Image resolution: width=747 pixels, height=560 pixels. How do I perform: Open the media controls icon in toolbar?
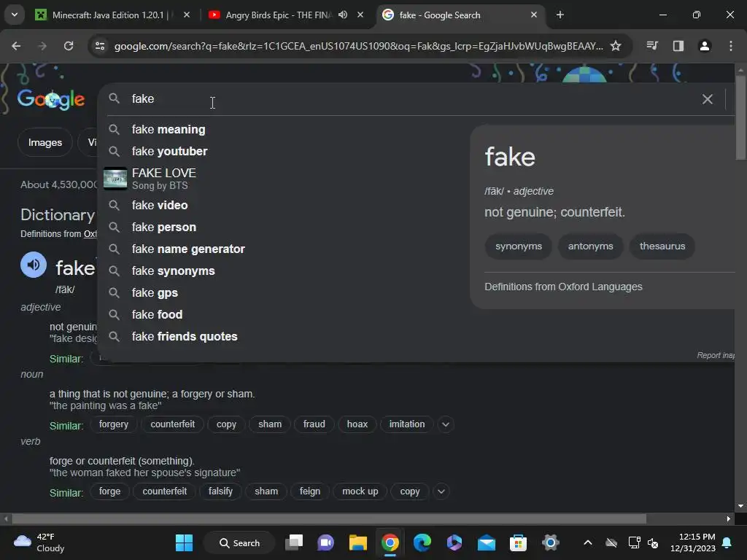(x=652, y=46)
